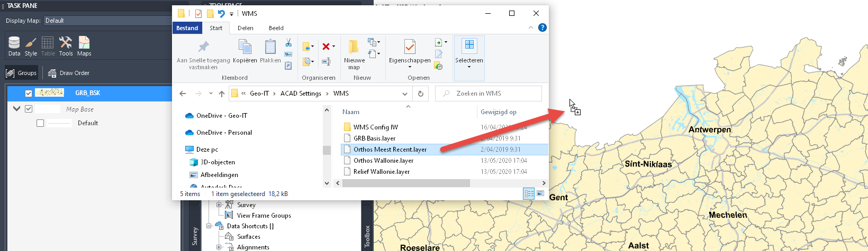Image resolution: width=868 pixels, height=251 pixels.
Task: Open 3D-objecten folder
Action: [218, 162]
